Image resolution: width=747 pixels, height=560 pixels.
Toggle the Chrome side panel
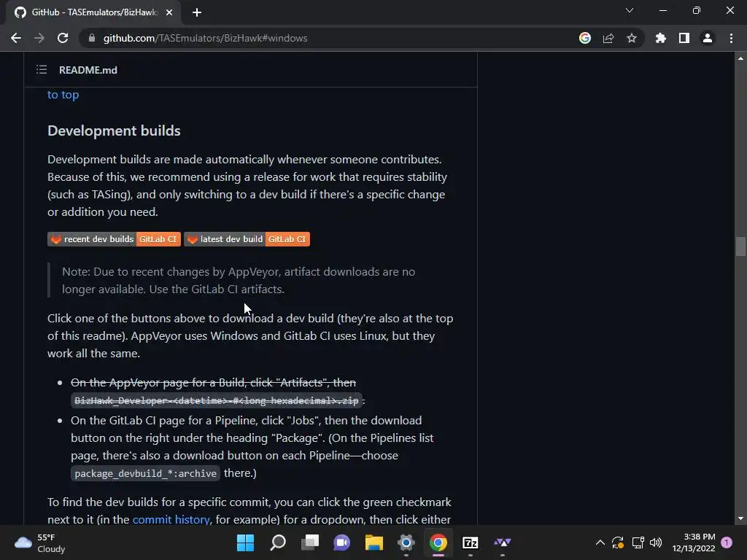(684, 38)
